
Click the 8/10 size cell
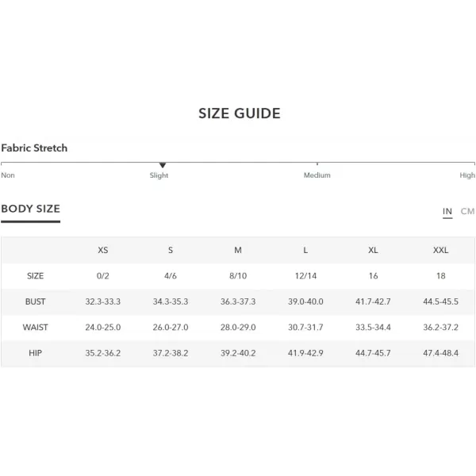tap(238, 276)
